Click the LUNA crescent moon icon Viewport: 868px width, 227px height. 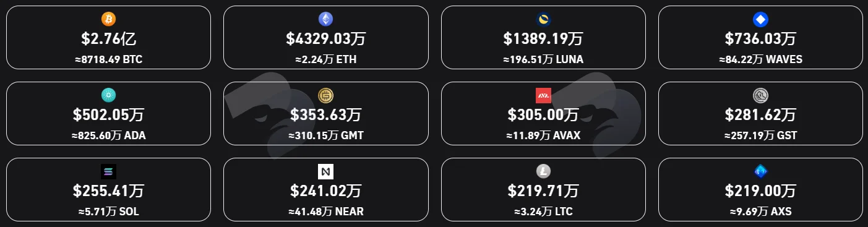click(543, 19)
